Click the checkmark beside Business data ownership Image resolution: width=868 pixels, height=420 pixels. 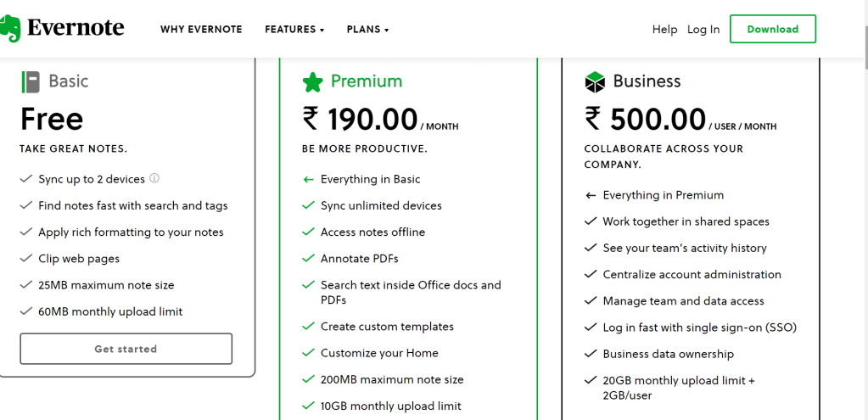pyautogui.click(x=591, y=354)
